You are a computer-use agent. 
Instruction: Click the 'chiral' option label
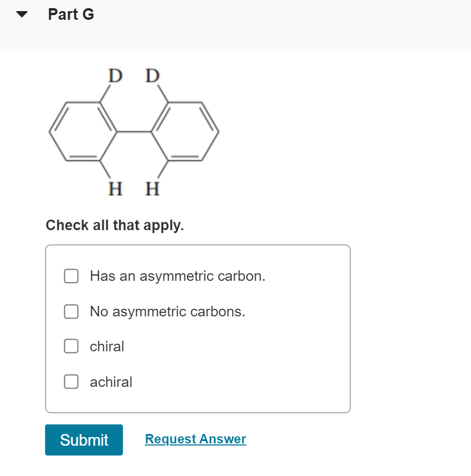pyautogui.click(x=107, y=347)
